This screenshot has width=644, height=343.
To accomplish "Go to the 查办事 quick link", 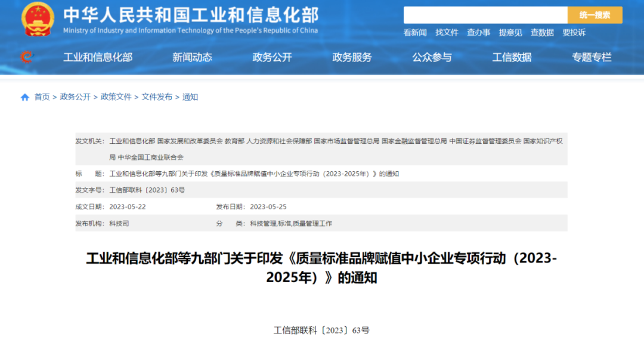I will [x=478, y=33].
